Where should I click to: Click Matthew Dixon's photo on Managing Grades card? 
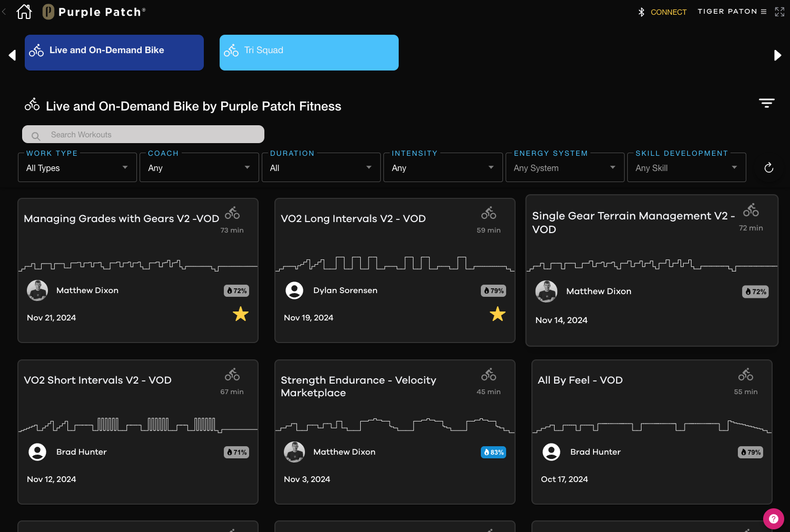[37, 290]
